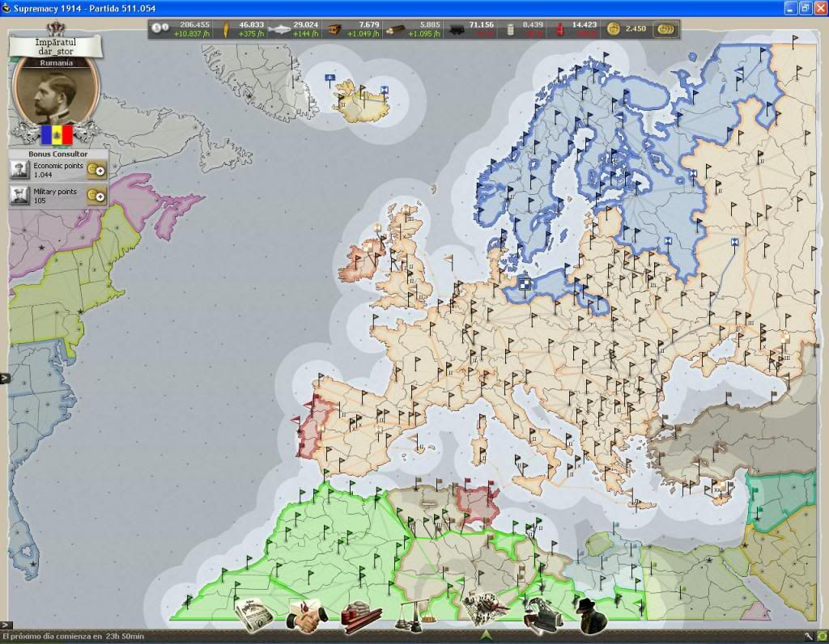Click the wood amount 5.885
The image size is (829, 644).
430,24
